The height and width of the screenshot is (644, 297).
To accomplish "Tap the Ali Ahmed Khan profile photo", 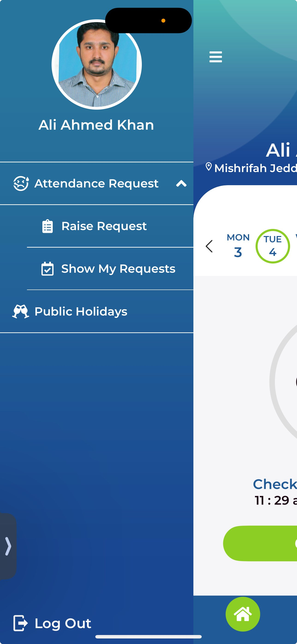I will point(97,64).
